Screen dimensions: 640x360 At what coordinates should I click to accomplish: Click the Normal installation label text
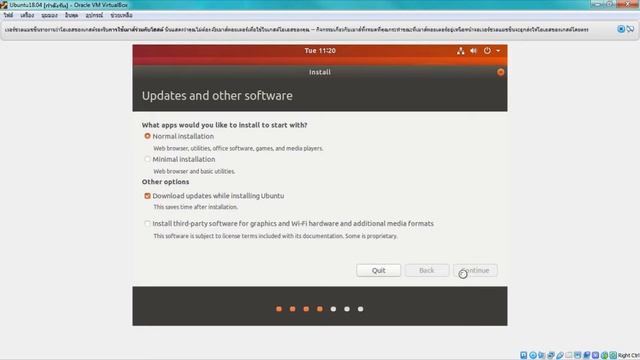tap(183, 136)
